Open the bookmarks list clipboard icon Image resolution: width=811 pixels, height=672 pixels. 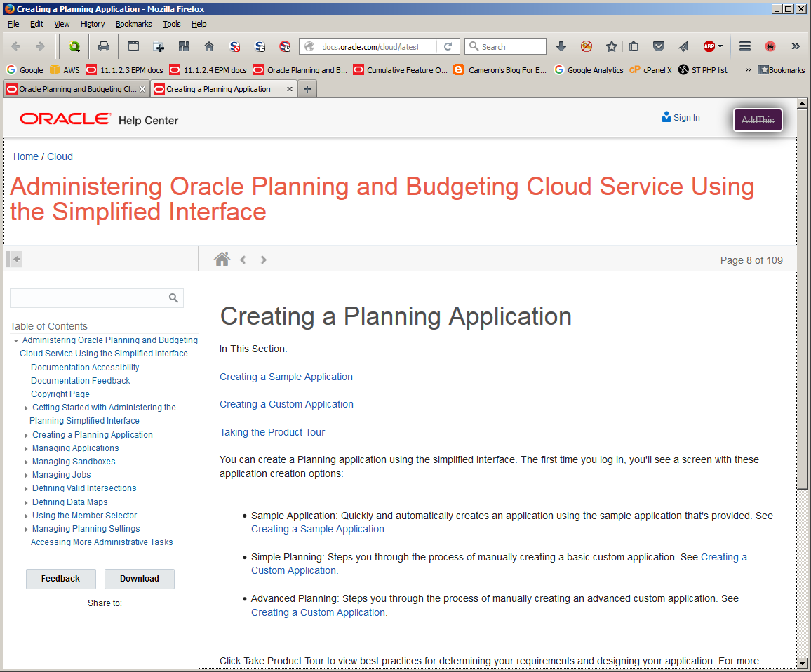tap(634, 46)
